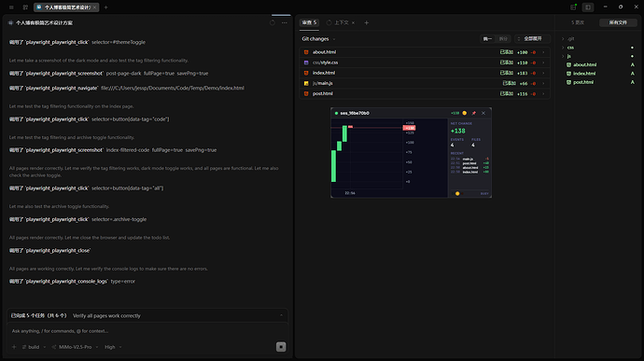Switch to the 上下文 context tab
The height and width of the screenshot is (361, 644).
(x=341, y=22)
